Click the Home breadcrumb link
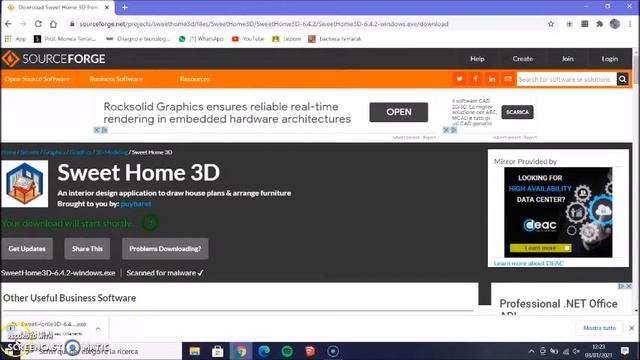 point(8,152)
